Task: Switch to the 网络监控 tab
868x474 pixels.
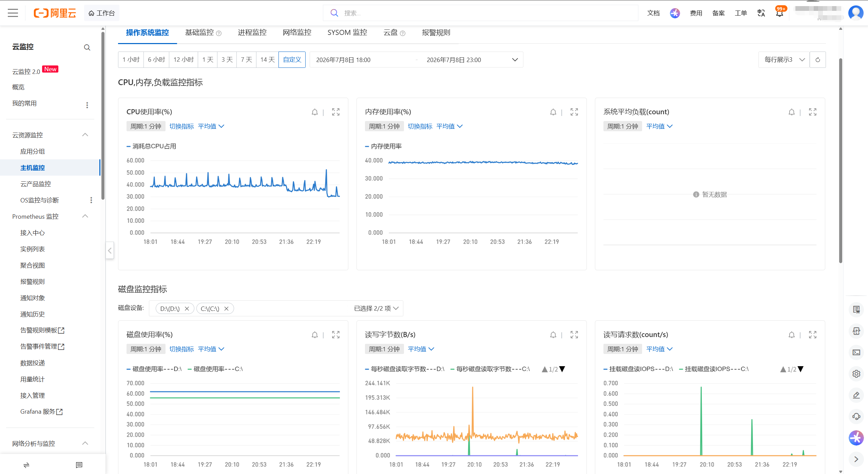Action: pyautogui.click(x=297, y=33)
